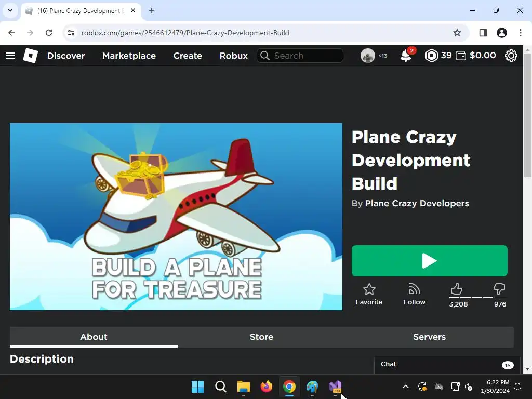Expand the Chat panel
The height and width of the screenshot is (399, 532).
click(447, 365)
